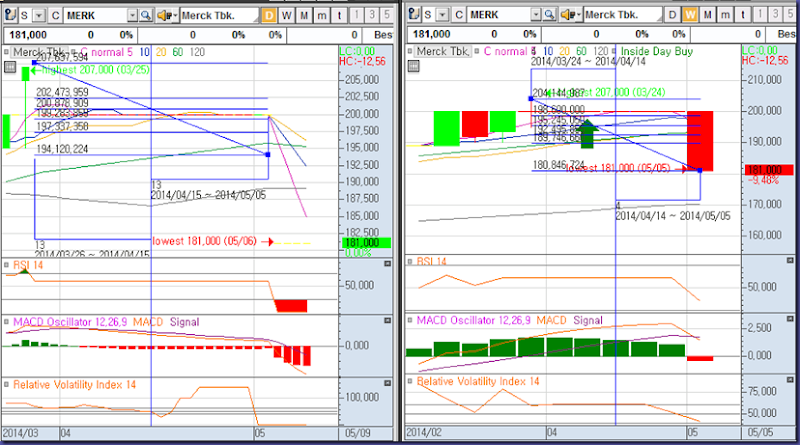800x445 pixels.
Task: Collapse MACD Oscillator panel in weekly chart
Action: click(x=790, y=319)
